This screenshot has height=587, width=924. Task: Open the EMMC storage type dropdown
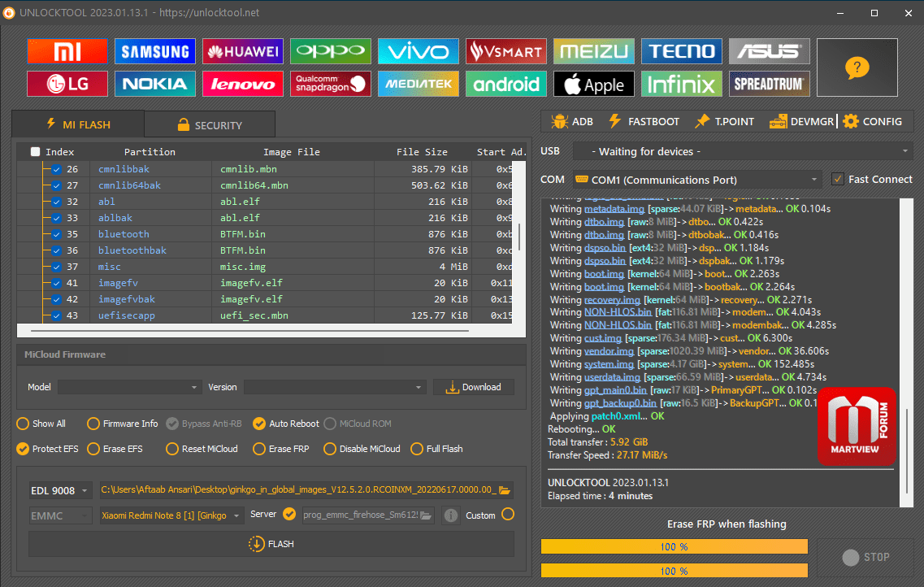60,515
